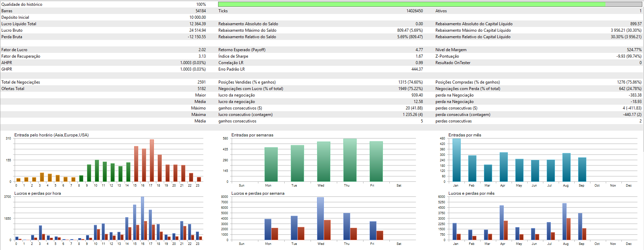Click January bar in Entradas por mês chart
644x250 pixels.
(x=456, y=160)
